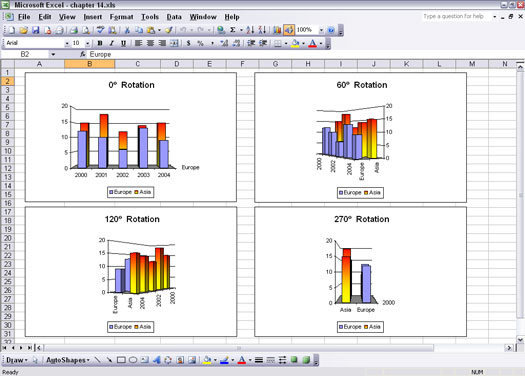Toggle Bold formatting
Screen dimensions: 525x376
(100, 43)
